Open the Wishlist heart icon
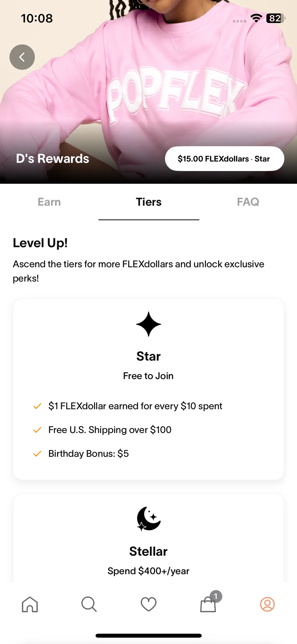This screenshot has width=297, height=644. point(149,604)
